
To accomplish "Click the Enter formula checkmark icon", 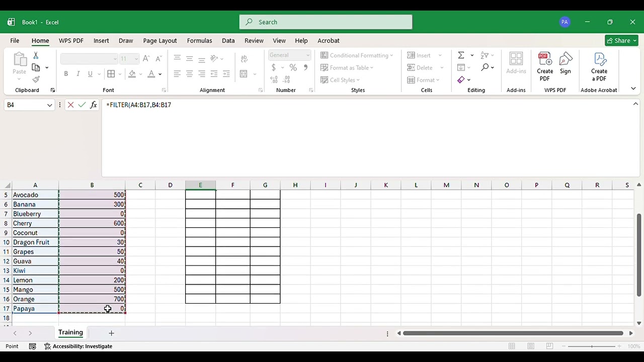I will (82, 105).
